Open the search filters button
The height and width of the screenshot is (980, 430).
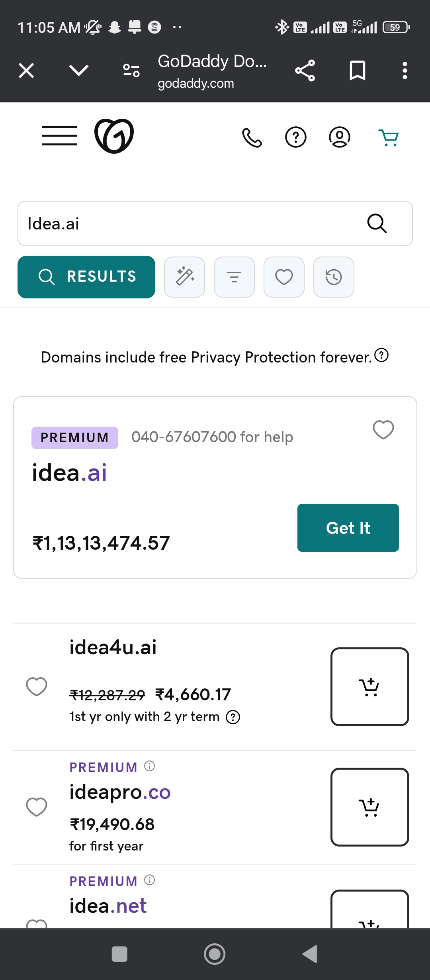tap(234, 277)
